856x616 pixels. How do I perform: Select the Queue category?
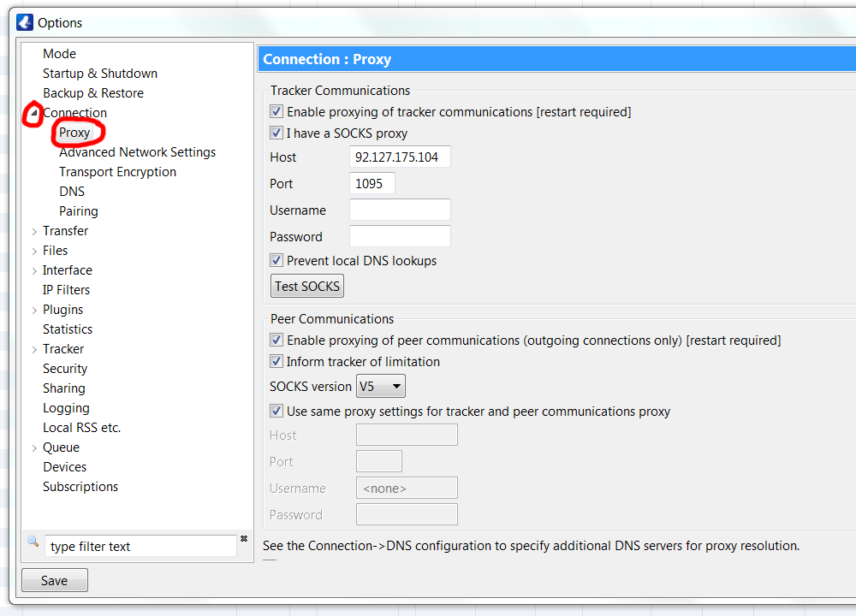coord(61,447)
